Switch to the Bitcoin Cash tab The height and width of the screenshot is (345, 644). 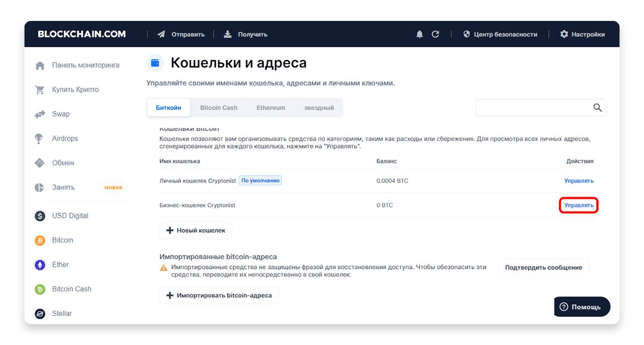click(219, 108)
